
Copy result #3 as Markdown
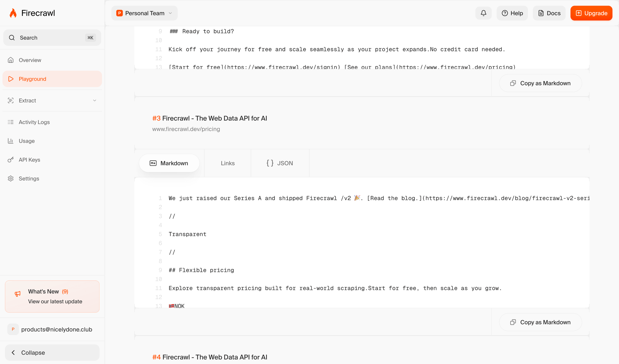[x=540, y=322]
